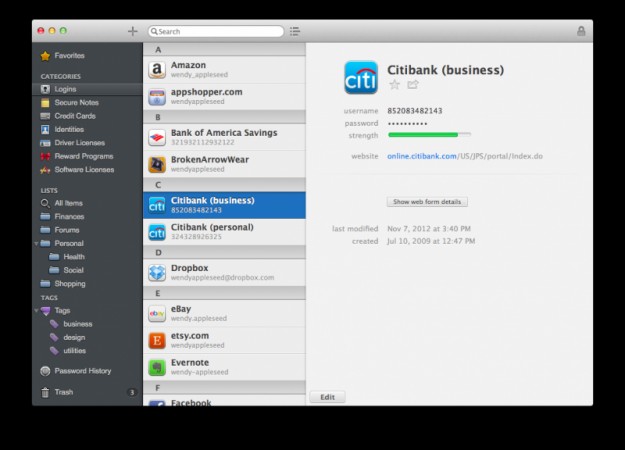
Task: Click the share icon under Citibank title
Action: pyautogui.click(x=413, y=85)
